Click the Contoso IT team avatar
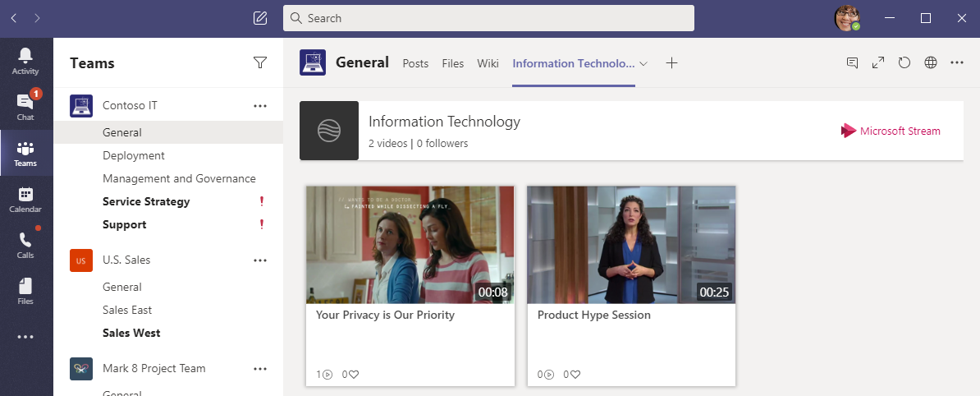Screen dimensions: 980x396 pos(81,106)
